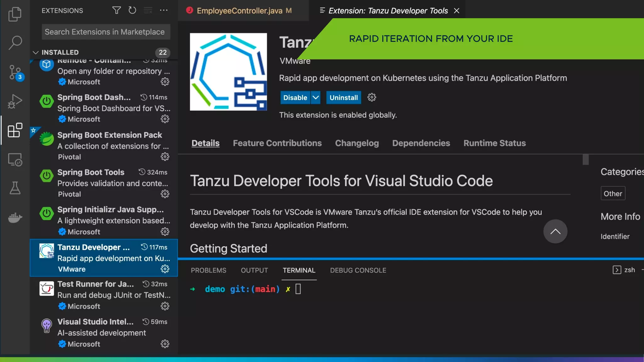
Task: Open manage gear for Spring Boot Extension Pack
Action: (165, 156)
